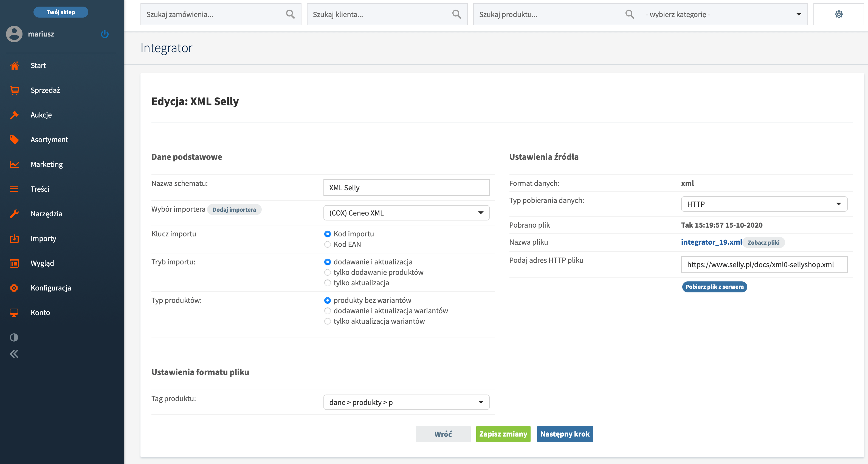The image size is (868, 464).
Task: Open the Aukcje menu item
Action: 41,115
